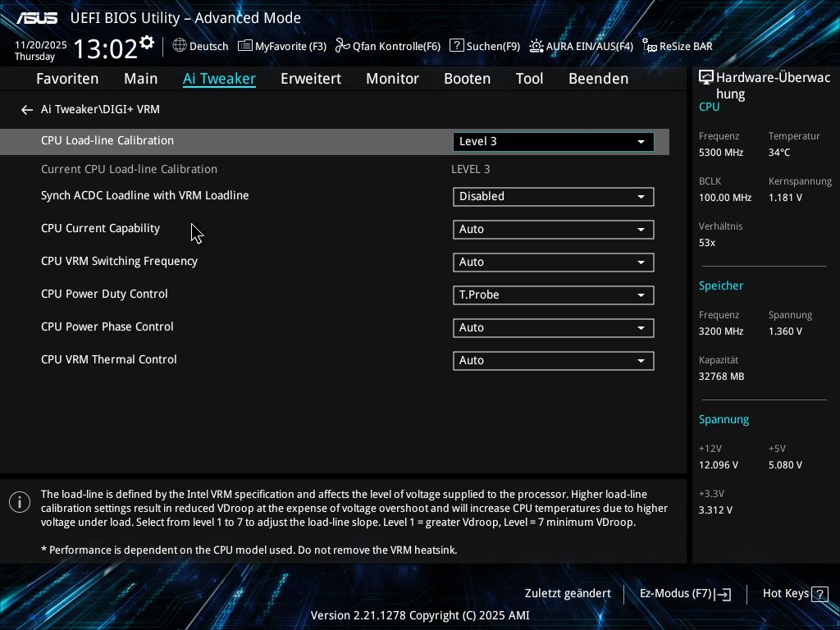Open the Monitor tab
Screen dimensions: 840x630
pos(393,79)
